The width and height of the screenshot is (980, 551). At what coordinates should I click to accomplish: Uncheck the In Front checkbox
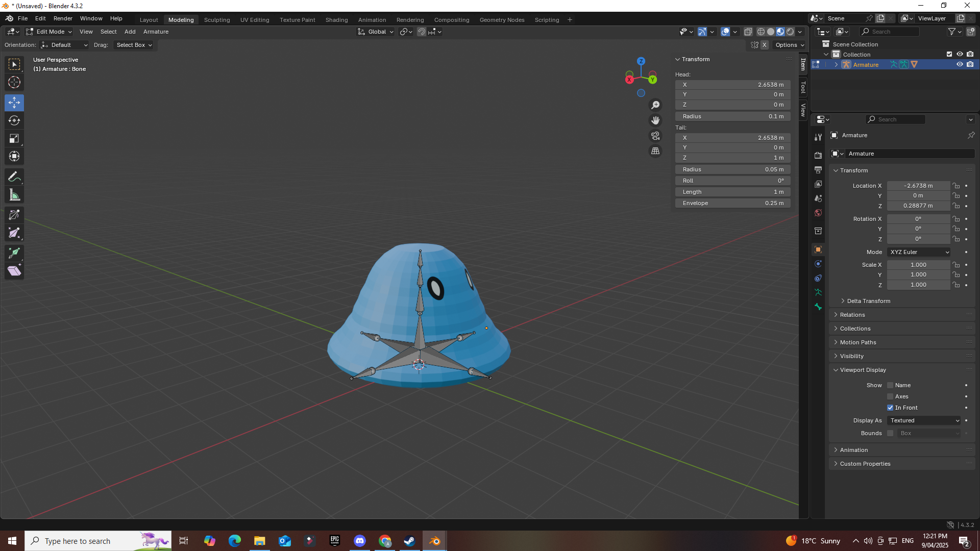[x=890, y=408]
